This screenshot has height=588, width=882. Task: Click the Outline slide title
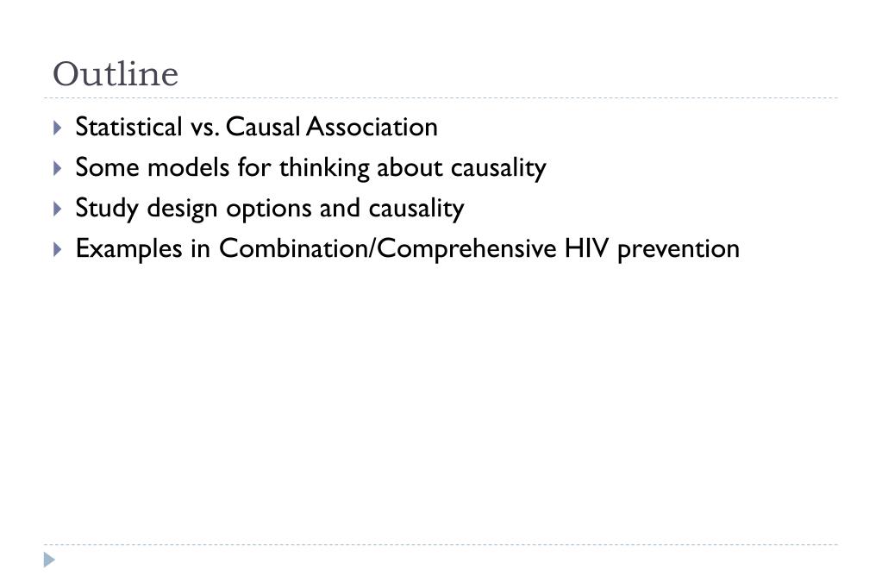coord(116,74)
